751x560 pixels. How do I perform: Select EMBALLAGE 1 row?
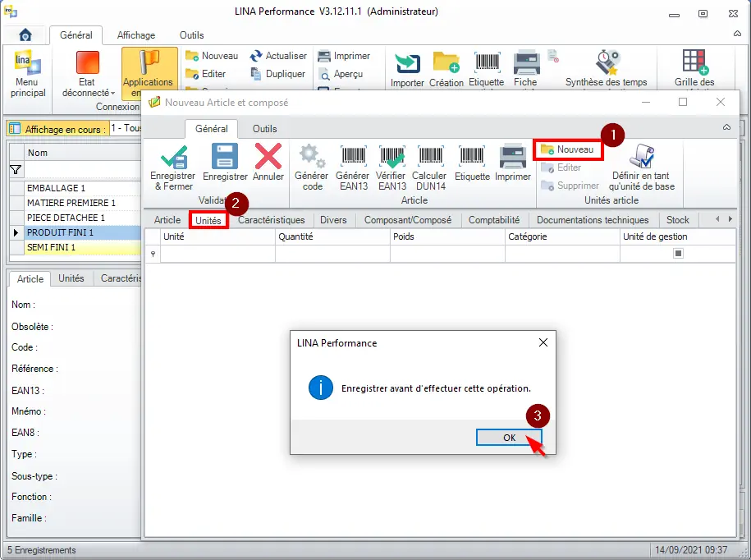(82, 188)
